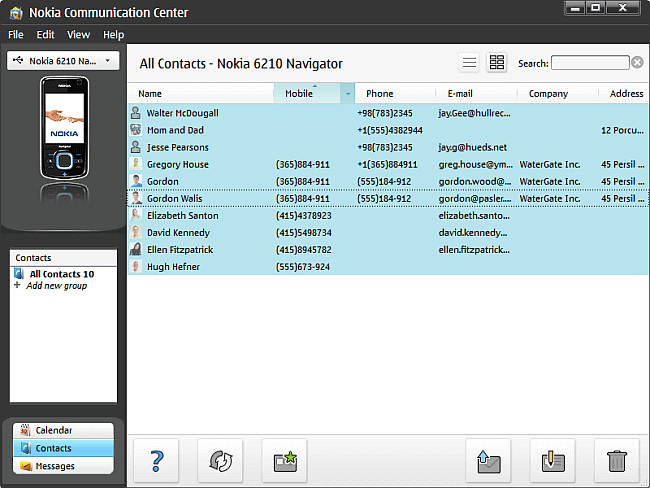Click the Messages envelope icon

pos(26,466)
